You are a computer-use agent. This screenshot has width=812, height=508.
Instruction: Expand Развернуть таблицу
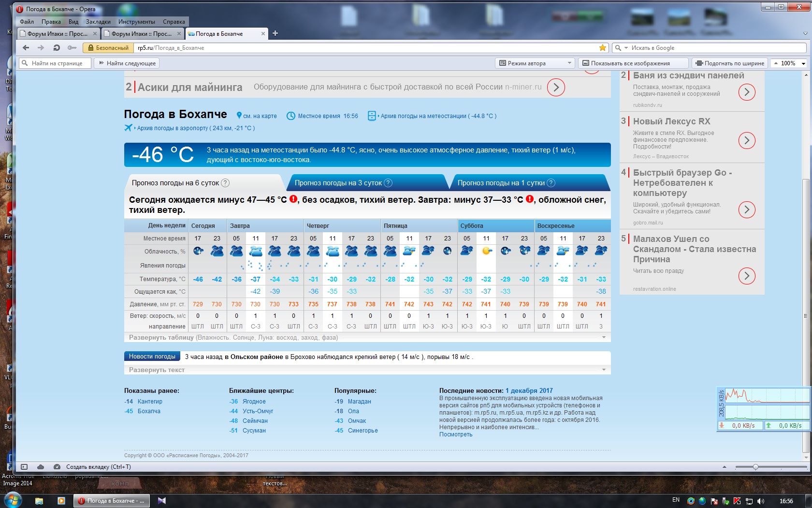(367, 337)
